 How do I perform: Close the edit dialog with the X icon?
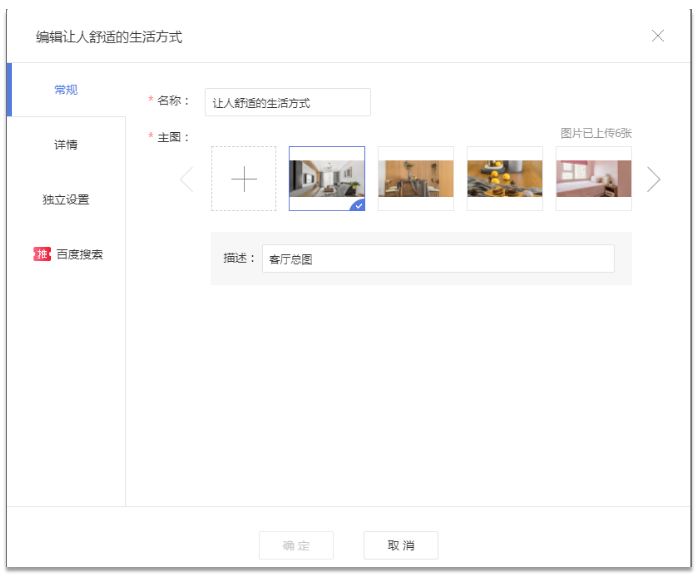657,36
